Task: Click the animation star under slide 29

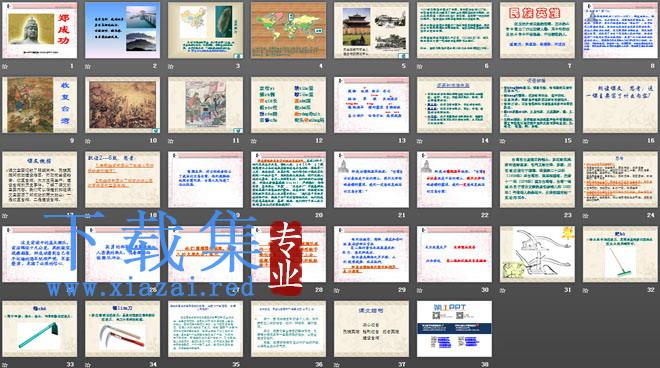Action: pos(337,291)
